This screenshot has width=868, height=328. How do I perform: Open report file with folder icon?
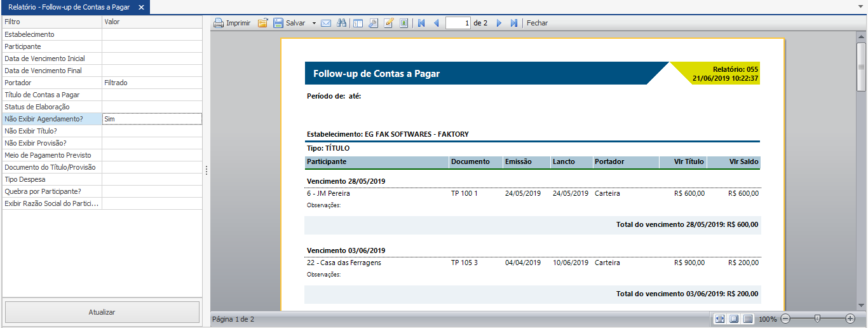coord(262,23)
